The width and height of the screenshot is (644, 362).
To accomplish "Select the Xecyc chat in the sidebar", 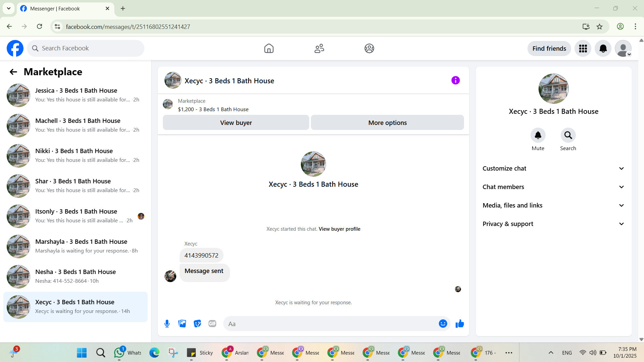I will 76,307.
